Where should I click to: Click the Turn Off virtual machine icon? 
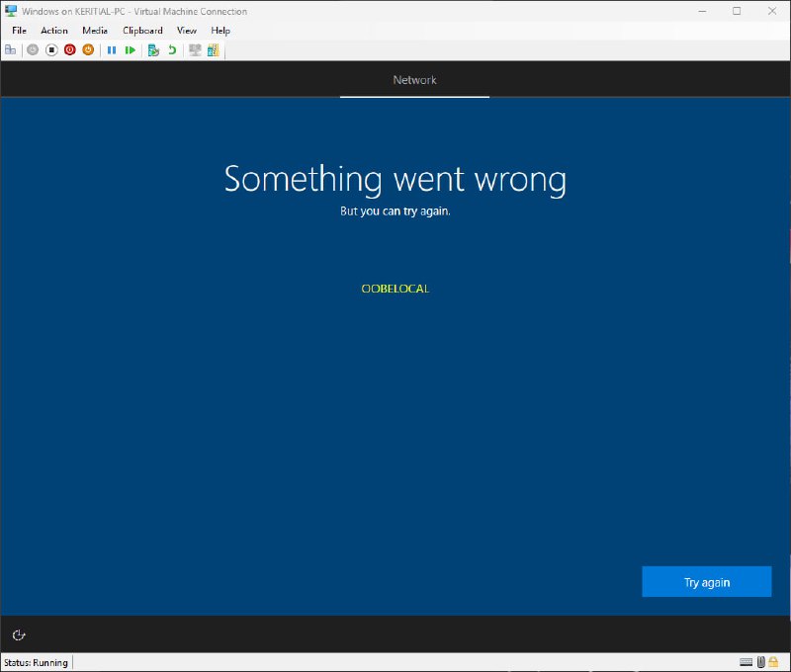(51, 49)
